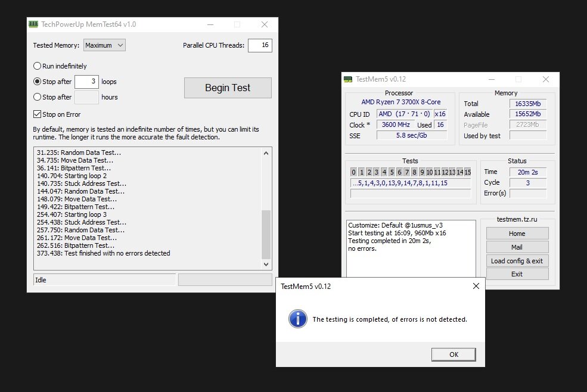The width and height of the screenshot is (587, 392).
Task: Click 'Testing completed in 20m 2s' log line
Action: pyautogui.click(x=389, y=241)
